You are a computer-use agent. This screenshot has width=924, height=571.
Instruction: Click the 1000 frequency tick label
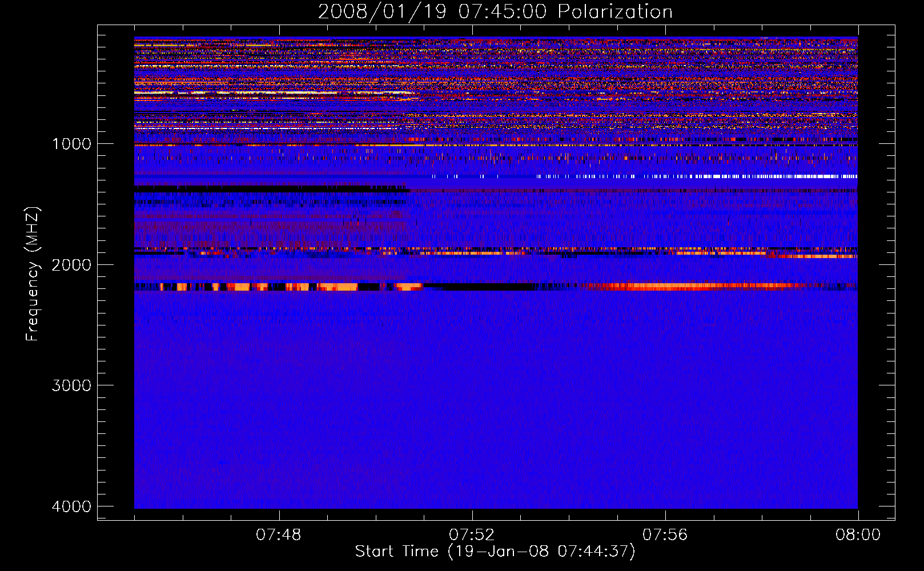pyautogui.click(x=72, y=144)
